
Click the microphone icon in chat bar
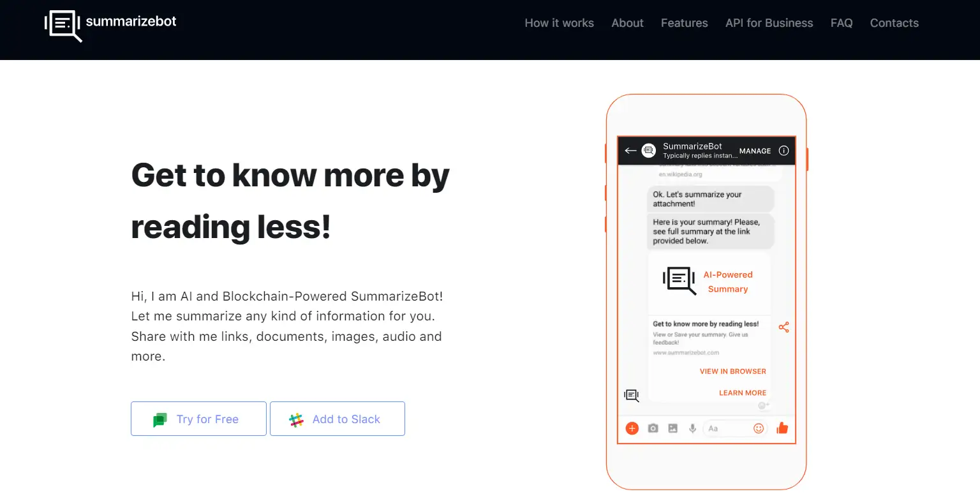(692, 428)
